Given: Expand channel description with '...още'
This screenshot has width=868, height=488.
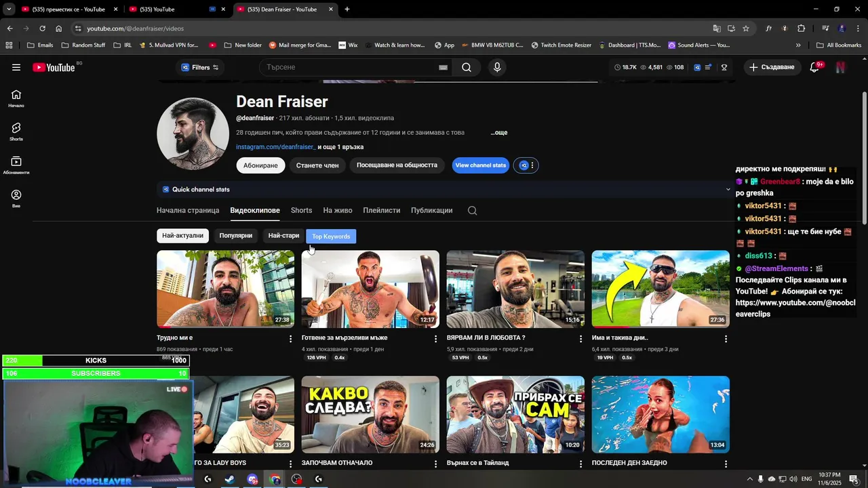Looking at the screenshot, I should [499, 133].
